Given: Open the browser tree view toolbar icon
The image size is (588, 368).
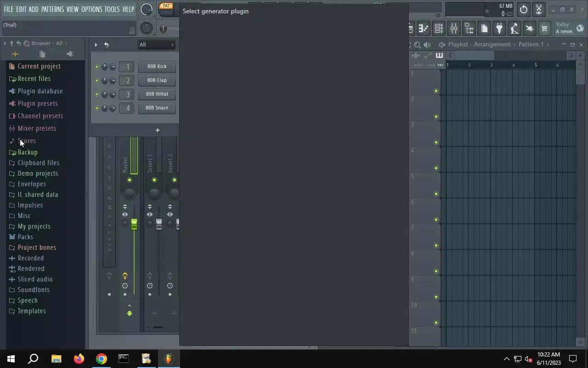Looking at the screenshot, I should coord(469,29).
